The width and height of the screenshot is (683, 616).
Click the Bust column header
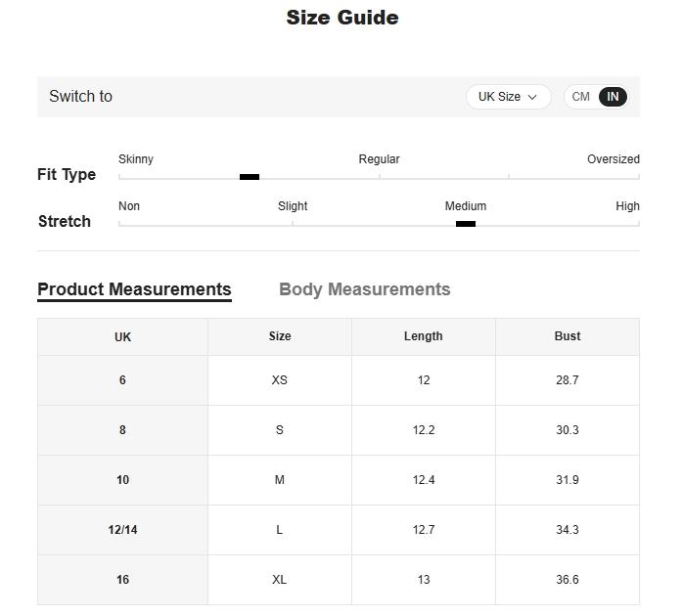click(x=568, y=336)
